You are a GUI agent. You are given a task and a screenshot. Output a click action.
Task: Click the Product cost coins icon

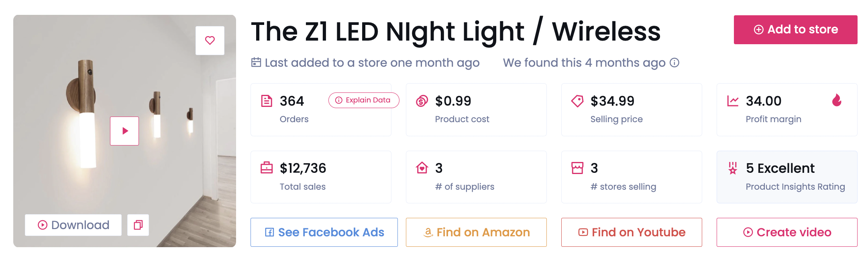coord(422,101)
